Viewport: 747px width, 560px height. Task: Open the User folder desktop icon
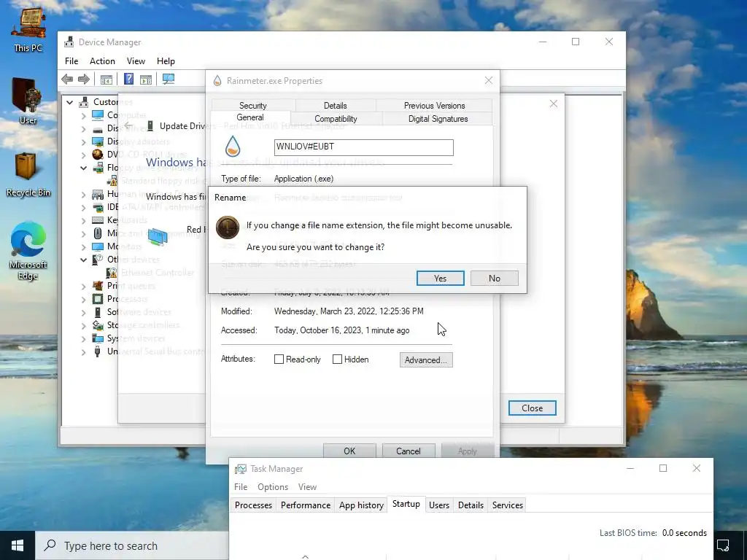28,101
